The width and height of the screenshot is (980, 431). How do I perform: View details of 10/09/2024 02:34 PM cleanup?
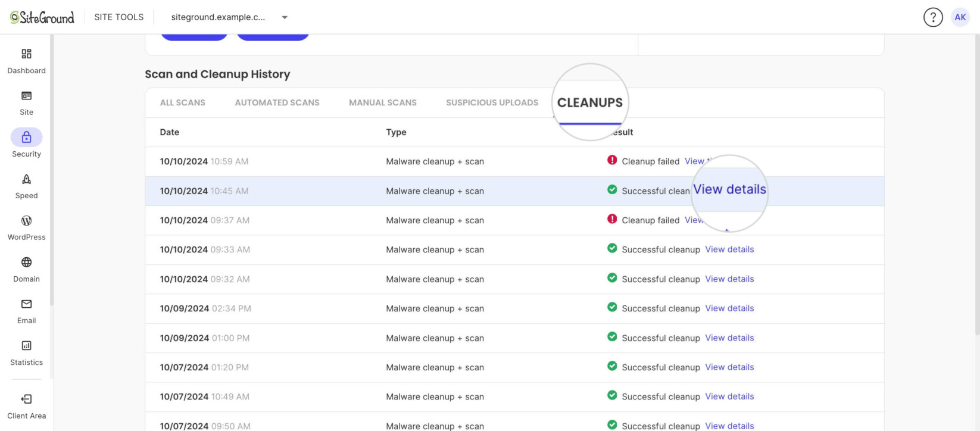point(729,308)
